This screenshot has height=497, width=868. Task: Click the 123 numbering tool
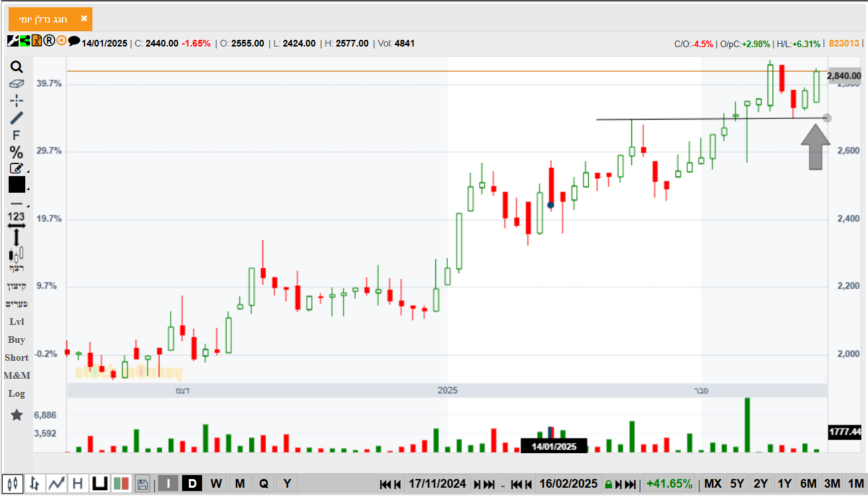click(17, 217)
